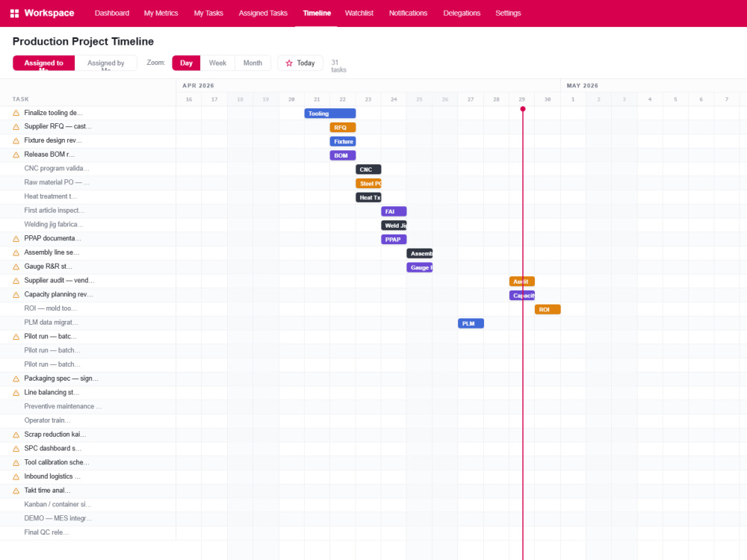Click warning icon beside PPAP documentation
747x560 pixels.
click(16, 239)
